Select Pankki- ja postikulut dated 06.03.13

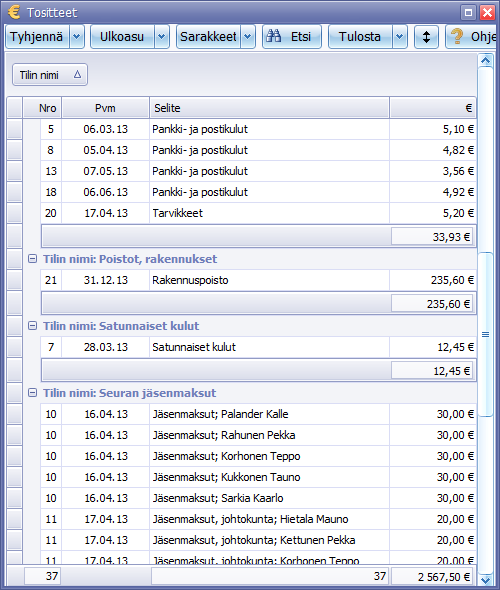(269, 129)
